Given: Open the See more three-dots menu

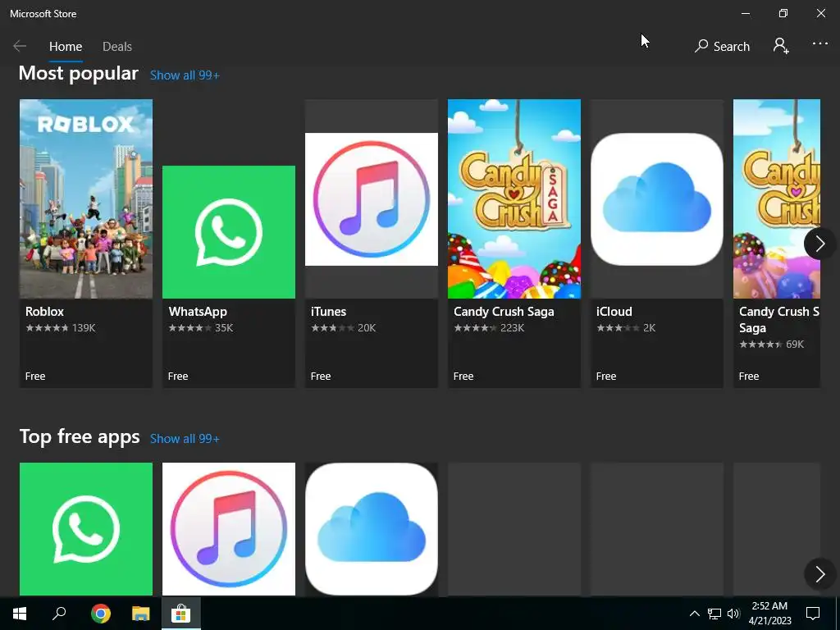Looking at the screenshot, I should click(820, 44).
